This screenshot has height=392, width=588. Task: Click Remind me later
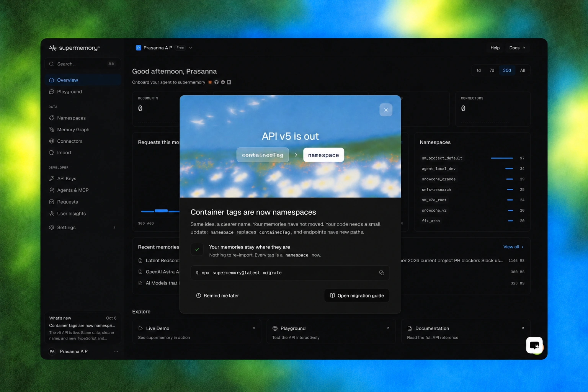[217, 296]
